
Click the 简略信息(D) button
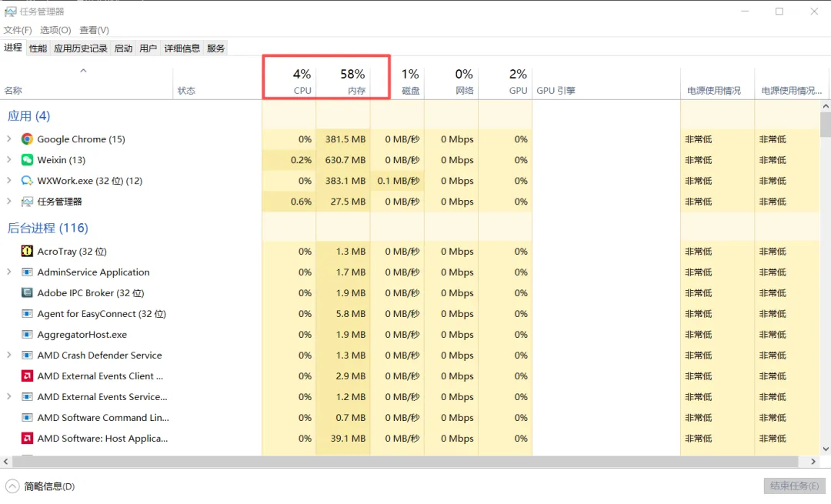(37, 486)
